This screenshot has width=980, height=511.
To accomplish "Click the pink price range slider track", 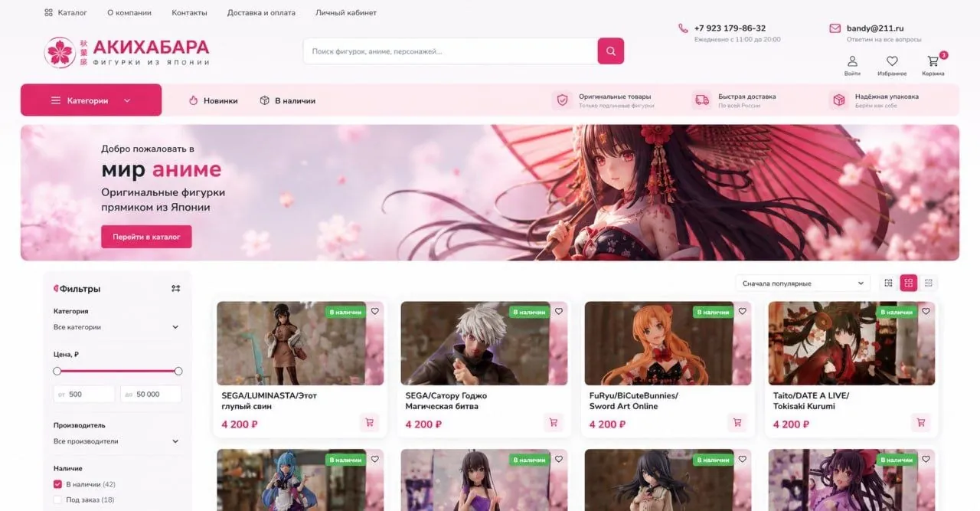I will point(117,371).
